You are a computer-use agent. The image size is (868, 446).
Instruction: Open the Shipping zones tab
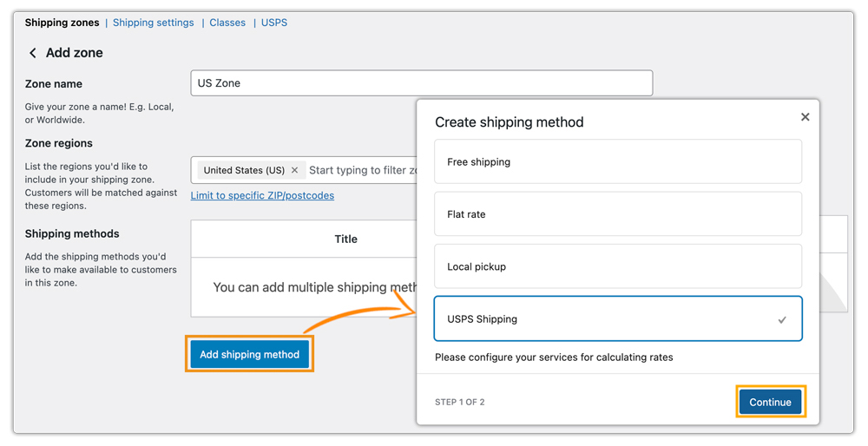click(62, 23)
